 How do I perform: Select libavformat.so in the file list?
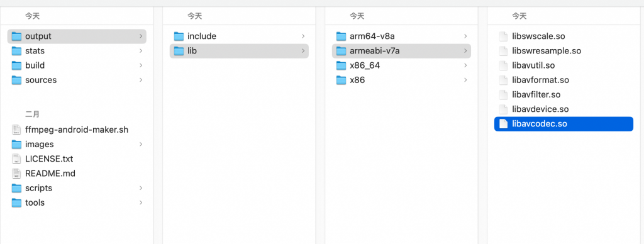click(563, 80)
